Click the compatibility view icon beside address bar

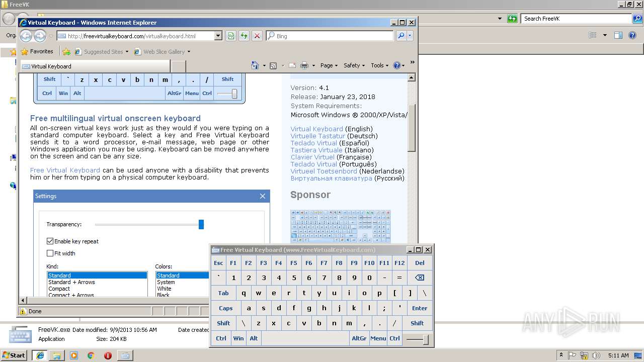coord(231,36)
